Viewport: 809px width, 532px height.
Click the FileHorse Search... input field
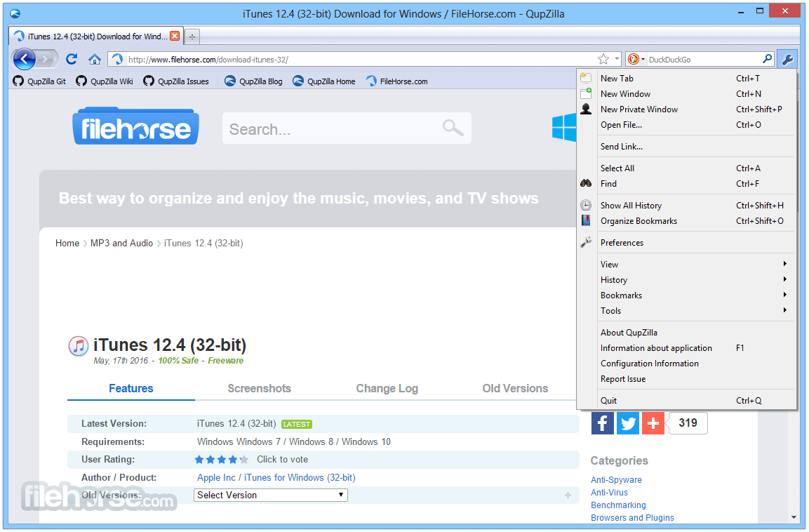click(347, 128)
